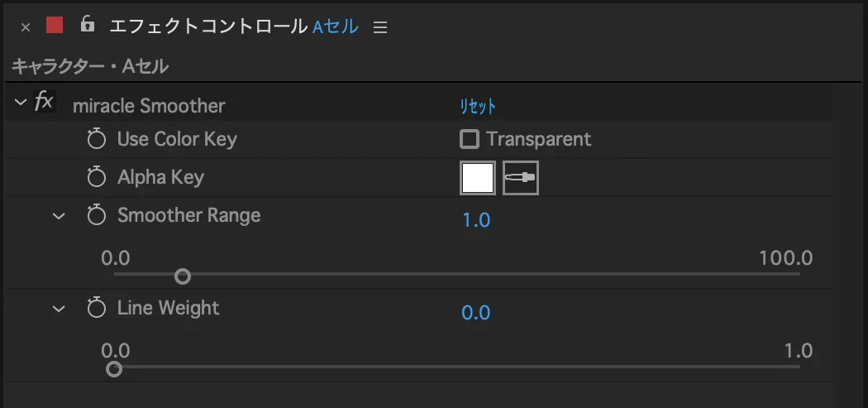Open the white Alpha Key color swatch
868x408 pixels.
point(478,178)
